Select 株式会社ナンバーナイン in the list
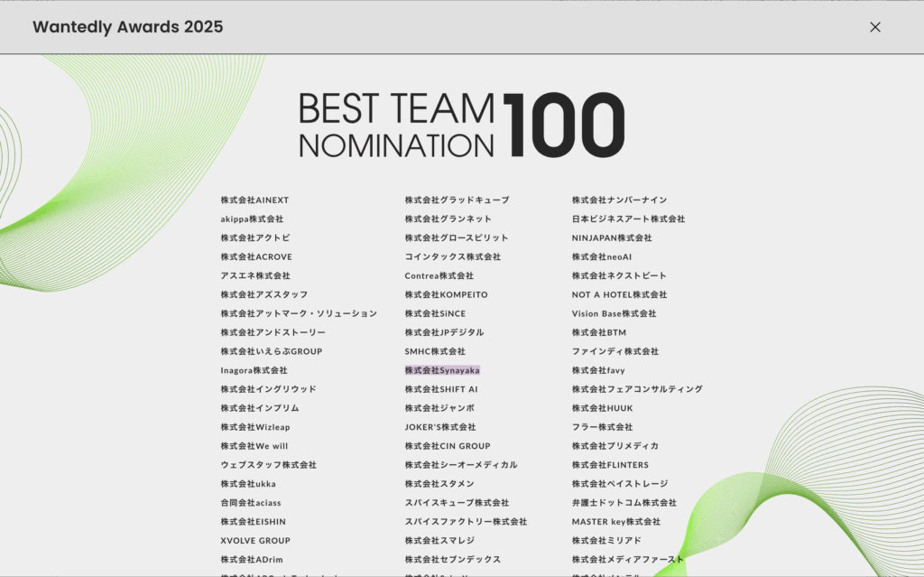Viewport: 924px width, 577px height. click(x=619, y=200)
